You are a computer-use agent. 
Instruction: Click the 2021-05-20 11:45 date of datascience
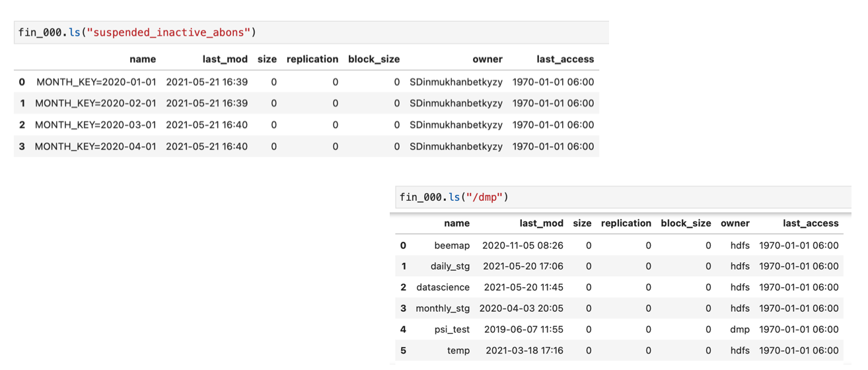click(x=523, y=287)
